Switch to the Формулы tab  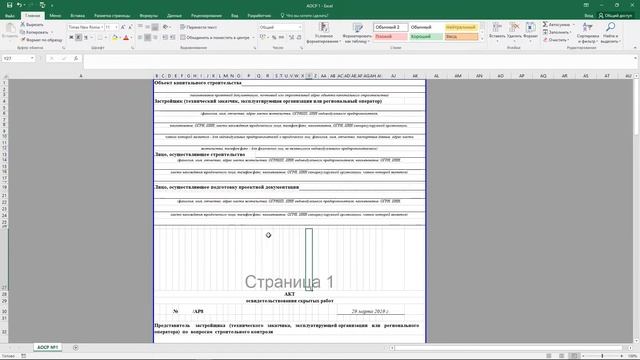pos(148,16)
